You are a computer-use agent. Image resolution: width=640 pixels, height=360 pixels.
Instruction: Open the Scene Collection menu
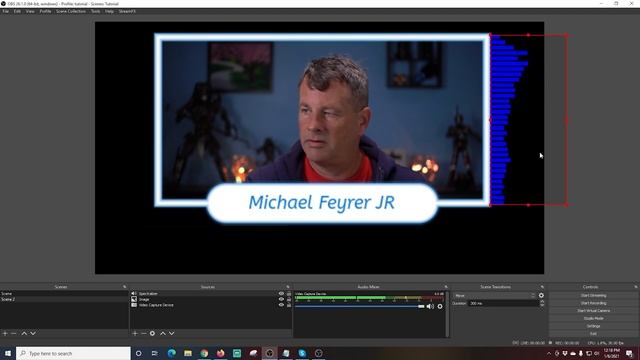(x=71, y=11)
